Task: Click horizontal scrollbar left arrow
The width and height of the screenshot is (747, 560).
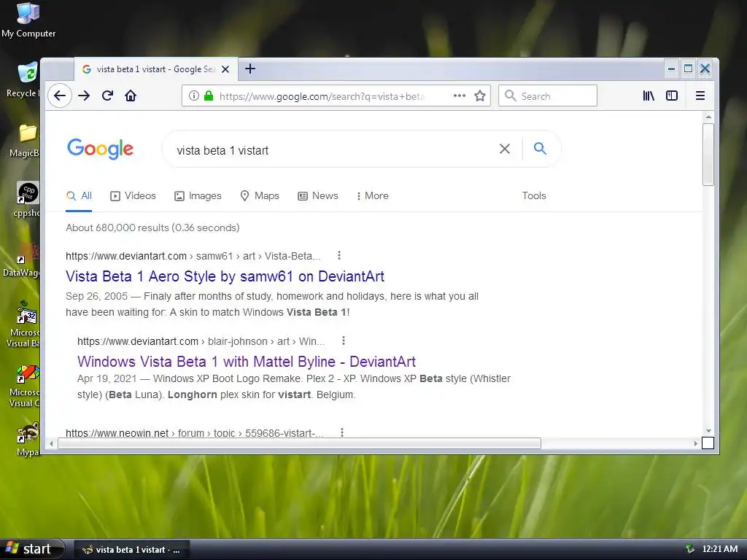Action: 52,443
